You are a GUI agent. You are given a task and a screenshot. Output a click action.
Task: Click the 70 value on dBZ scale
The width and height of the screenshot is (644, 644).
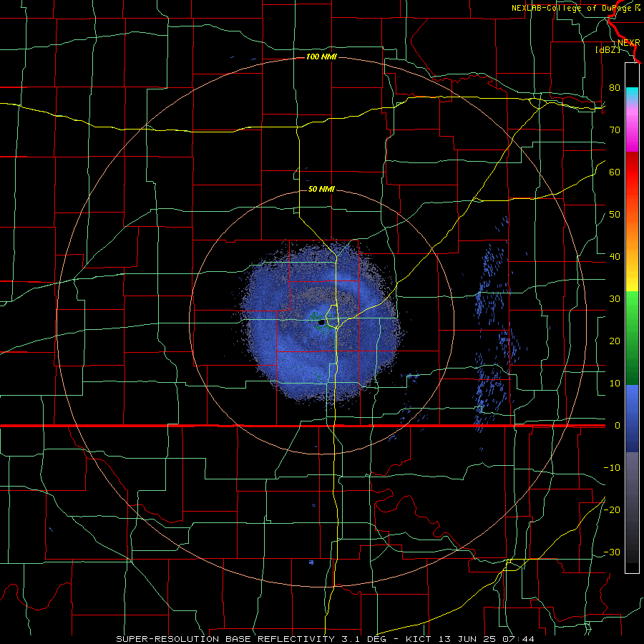[x=615, y=130]
